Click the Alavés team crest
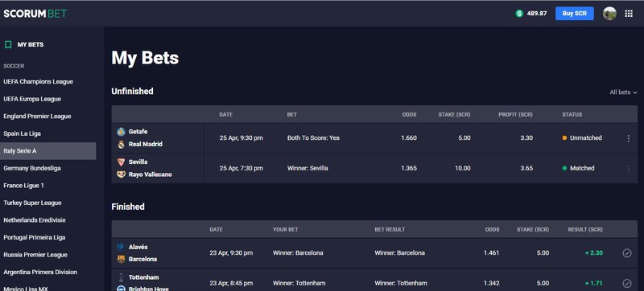 pos(121,247)
